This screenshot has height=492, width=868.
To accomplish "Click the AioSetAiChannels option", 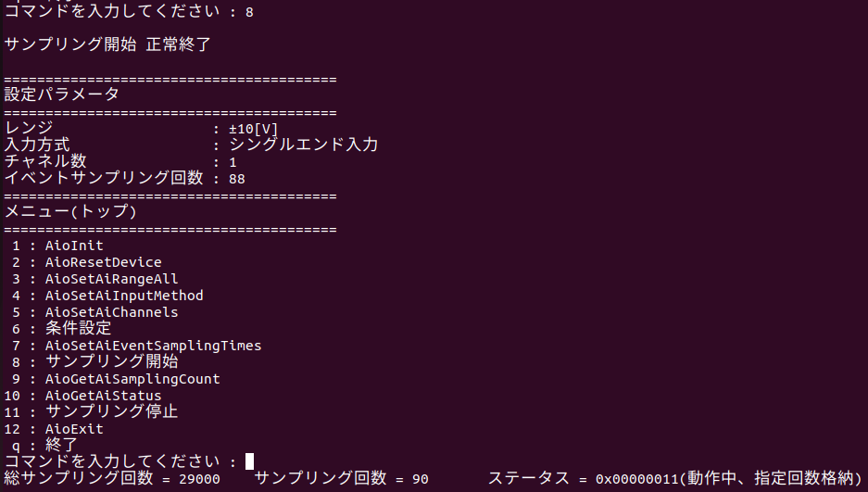I will click(111, 312).
